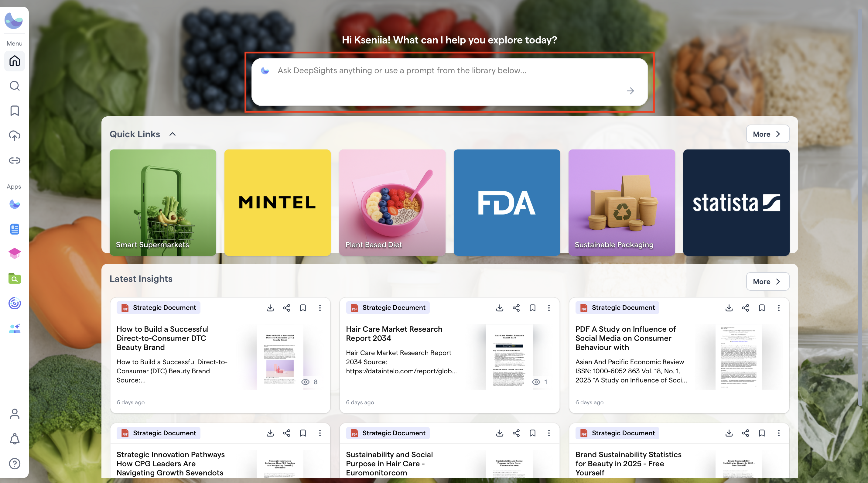Open the Bookmarks icon in sidebar
This screenshot has width=868, height=483.
coord(15,111)
